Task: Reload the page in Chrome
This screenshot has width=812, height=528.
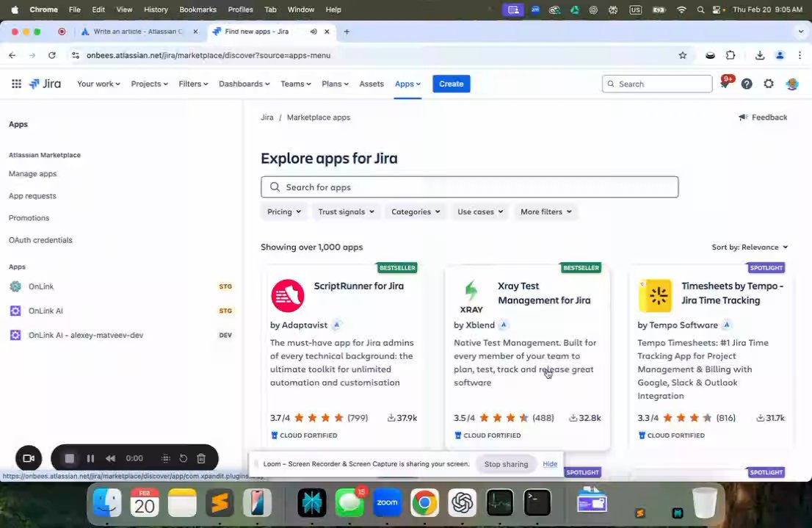Action: click(x=52, y=55)
